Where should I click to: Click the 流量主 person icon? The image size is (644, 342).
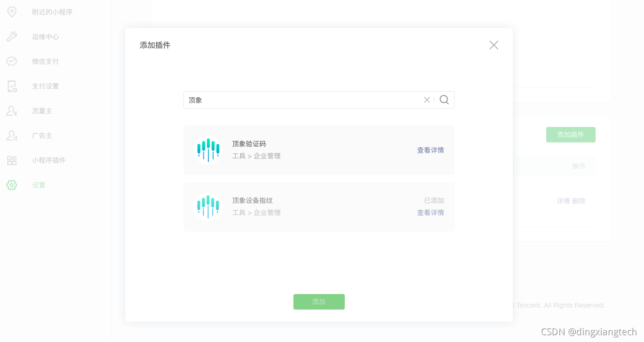pos(12,111)
